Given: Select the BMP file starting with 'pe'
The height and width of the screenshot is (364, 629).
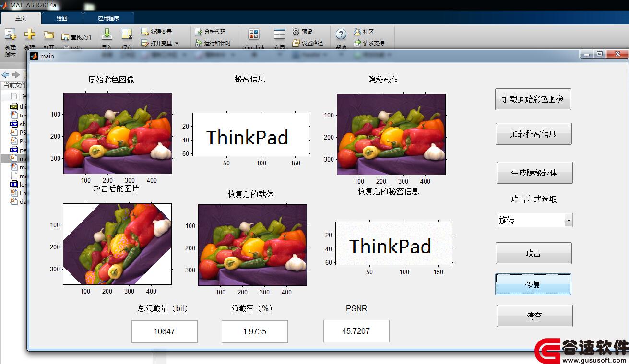Looking at the screenshot, I should [x=18, y=150].
